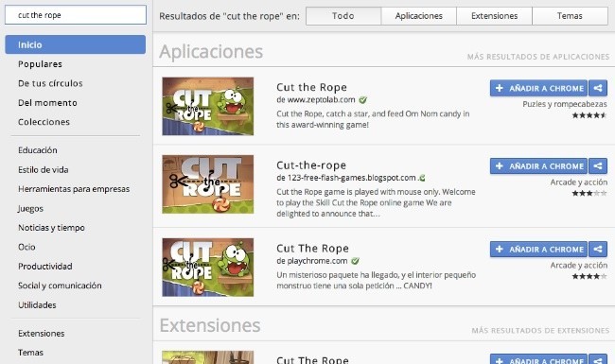Switch to the Extensiones results tab
This screenshot has height=364, width=615.
tap(494, 16)
